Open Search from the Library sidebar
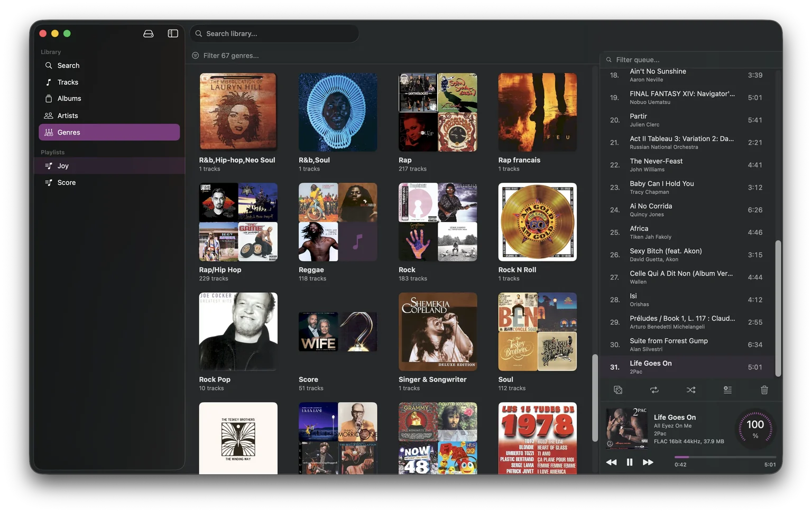 point(68,65)
